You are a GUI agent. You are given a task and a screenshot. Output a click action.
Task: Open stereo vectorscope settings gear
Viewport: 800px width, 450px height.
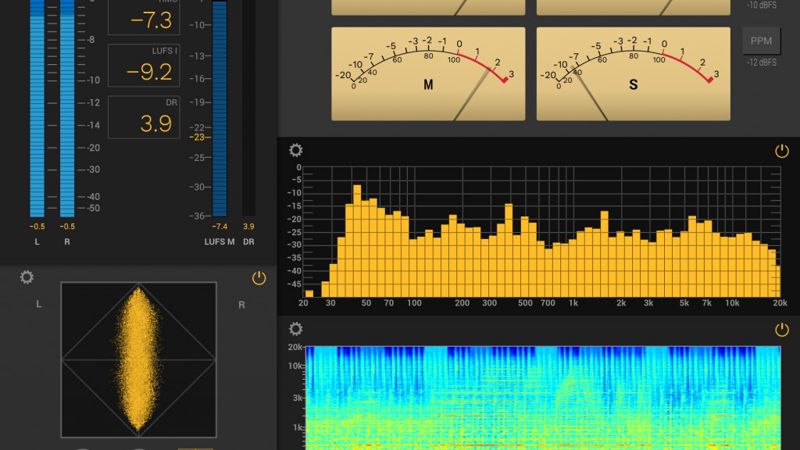tap(27, 277)
